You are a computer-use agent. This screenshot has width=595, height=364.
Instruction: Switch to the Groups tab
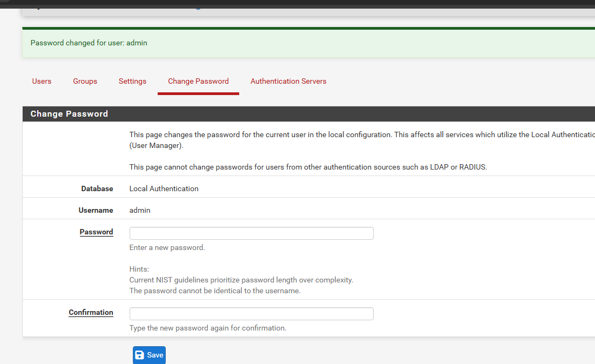point(85,81)
